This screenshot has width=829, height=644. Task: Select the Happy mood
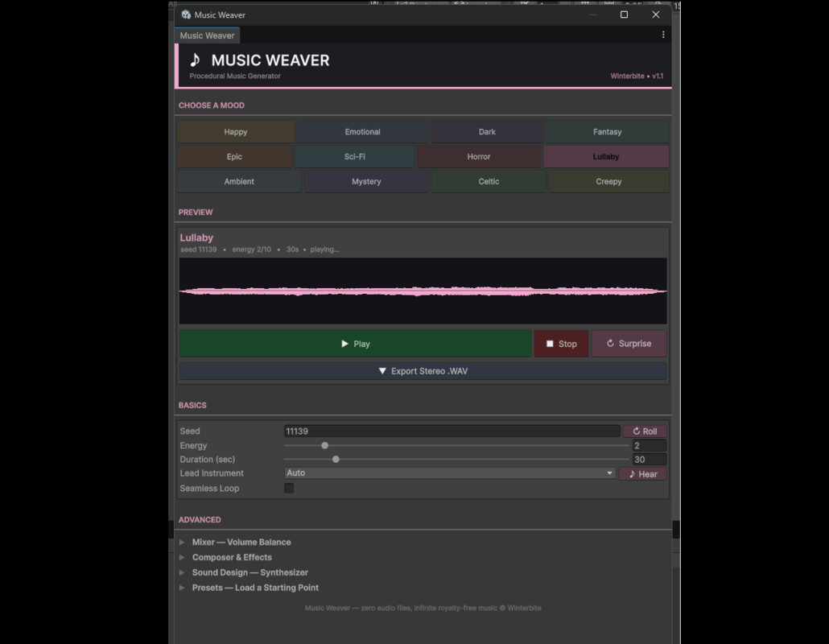click(235, 132)
